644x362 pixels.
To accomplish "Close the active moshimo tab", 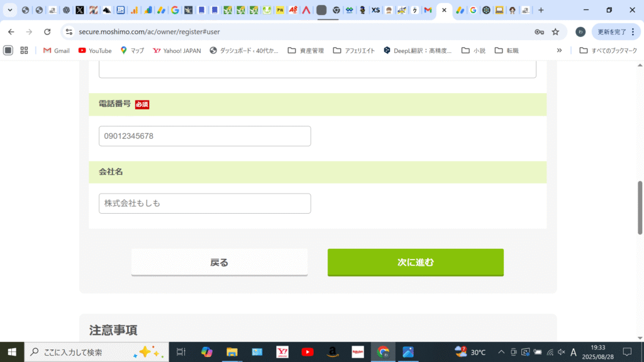I will [x=444, y=10].
